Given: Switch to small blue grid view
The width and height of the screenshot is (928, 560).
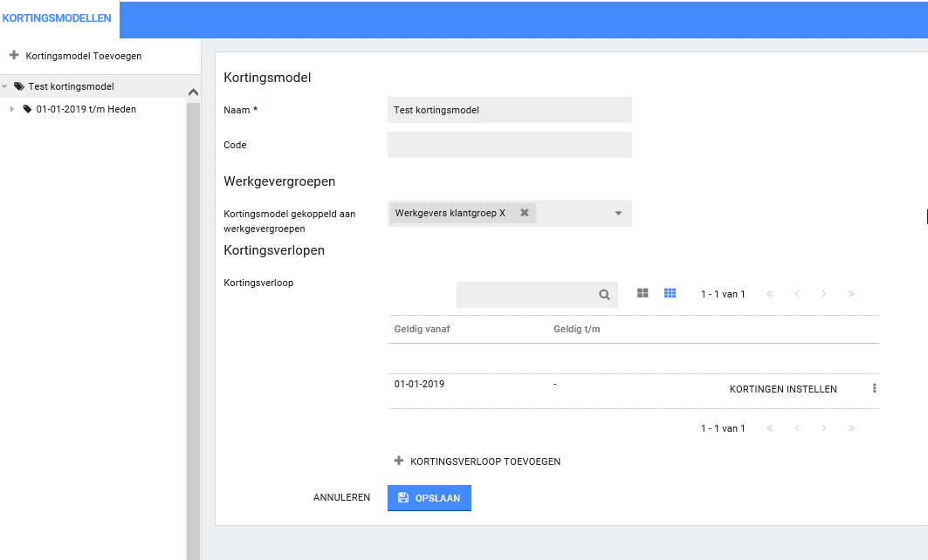Looking at the screenshot, I should (670, 294).
